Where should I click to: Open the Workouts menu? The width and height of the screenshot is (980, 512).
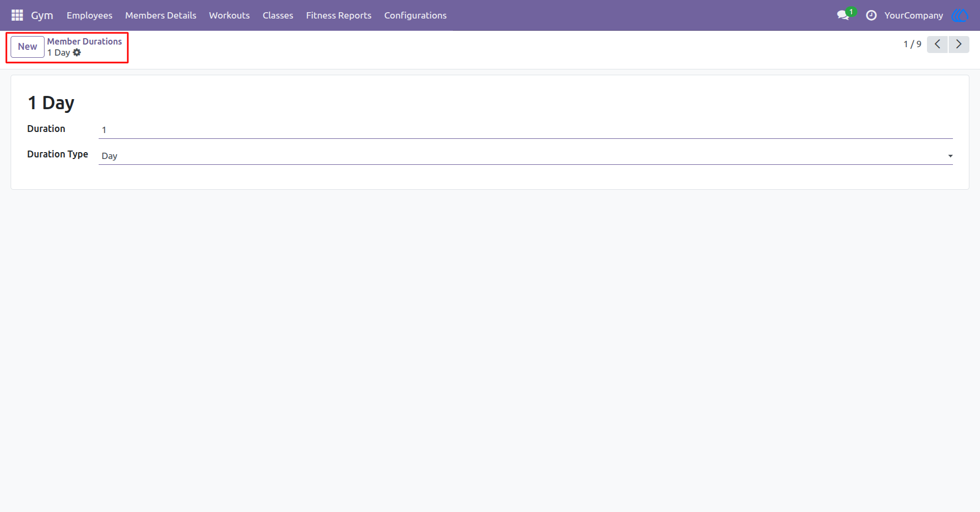[230, 15]
